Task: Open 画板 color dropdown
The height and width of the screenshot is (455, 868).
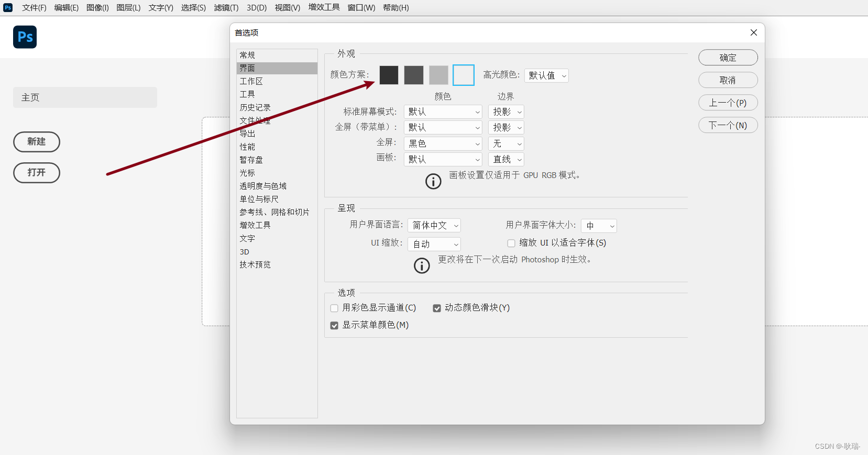Action: tap(443, 159)
